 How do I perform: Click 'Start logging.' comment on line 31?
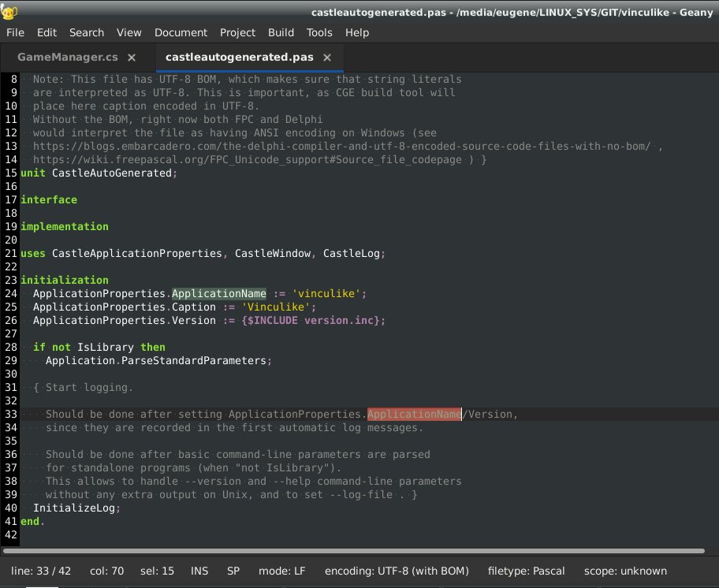[89, 388]
